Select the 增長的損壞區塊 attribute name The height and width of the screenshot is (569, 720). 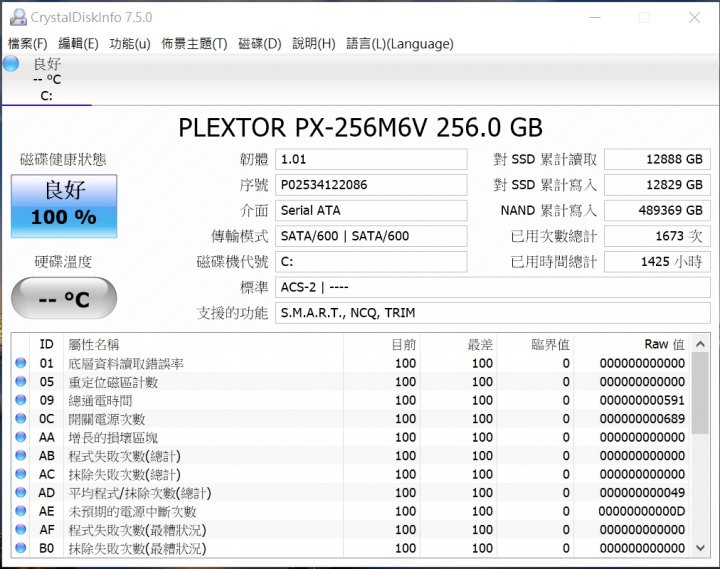pos(113,437)
